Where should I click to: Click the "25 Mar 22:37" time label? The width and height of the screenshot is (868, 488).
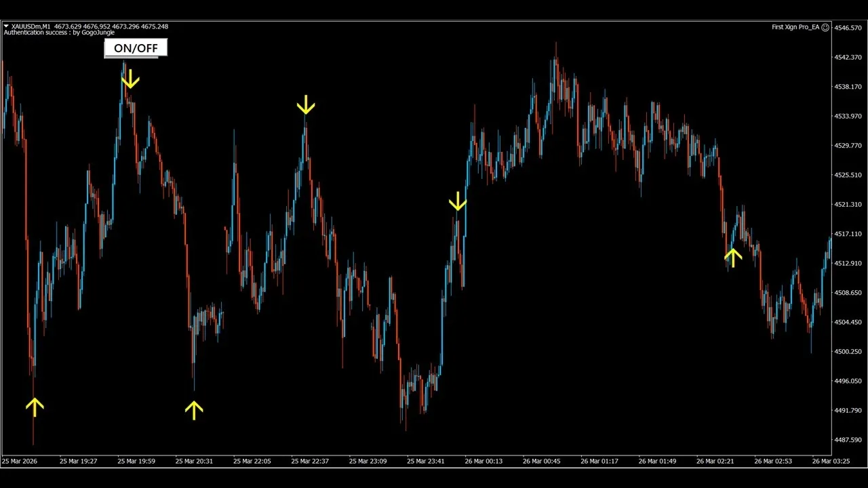310,462
